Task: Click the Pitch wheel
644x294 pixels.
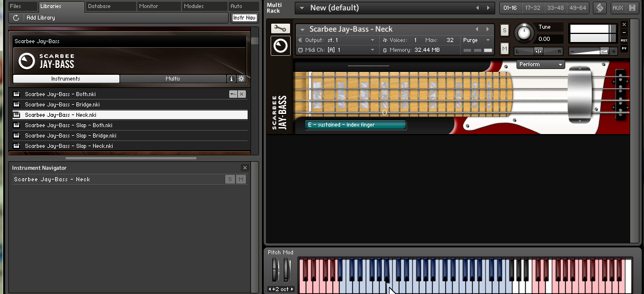Action: click(x=275, y=269)
